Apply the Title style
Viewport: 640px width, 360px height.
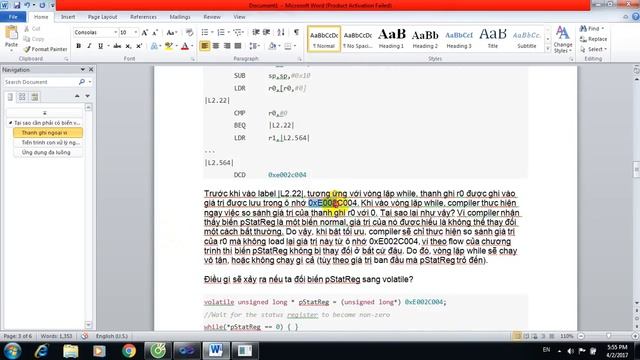pos(493,39)
